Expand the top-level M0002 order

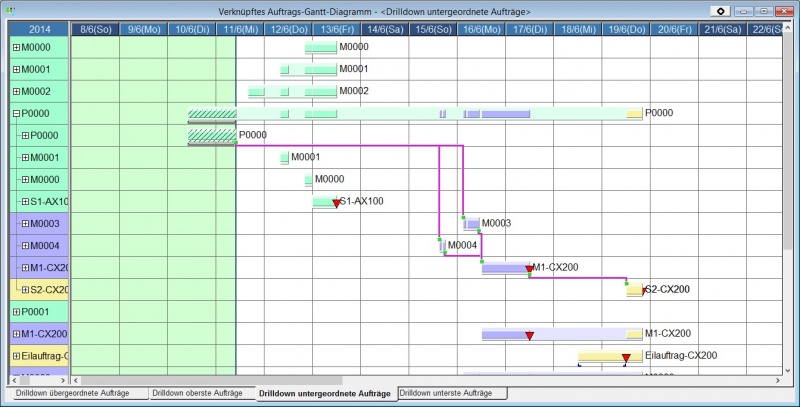[15, 92]
